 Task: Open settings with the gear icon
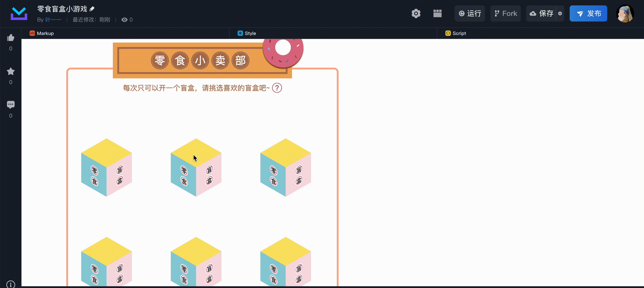click(416, 13)
